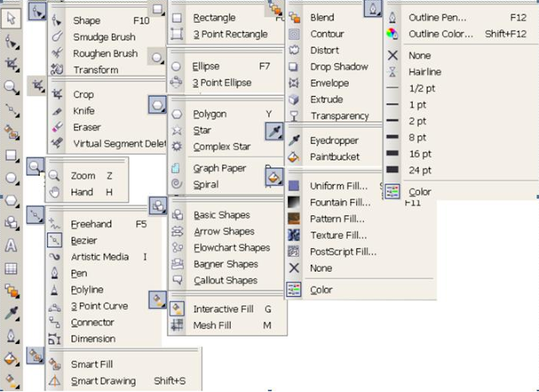539x392 pixels.
Task: Open the Fountain Fill dialog
Action: pyautogui.click(x=340, y=203)
